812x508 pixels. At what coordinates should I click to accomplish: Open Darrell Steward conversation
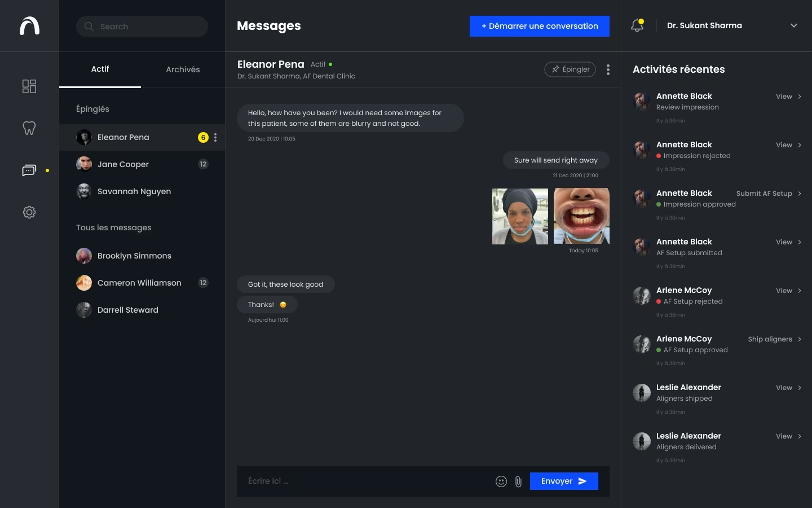[142, 310]
